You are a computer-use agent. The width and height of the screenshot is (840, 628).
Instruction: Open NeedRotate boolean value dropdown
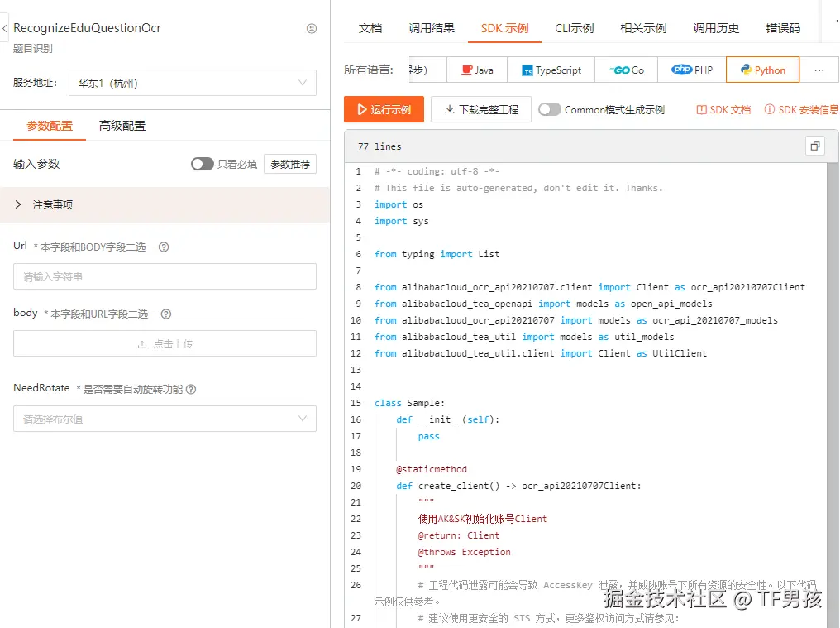[x=165, y=419]
